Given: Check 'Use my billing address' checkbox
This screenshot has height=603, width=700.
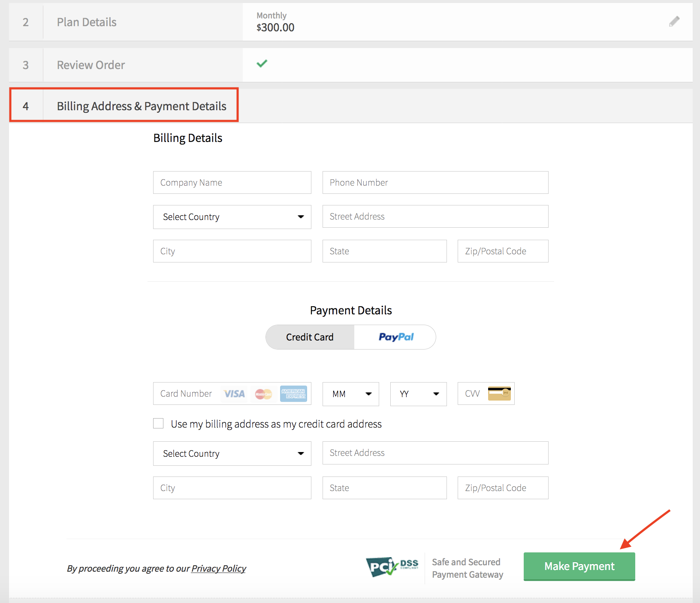Looking at the screenshot, I should (x=159, y=424).
